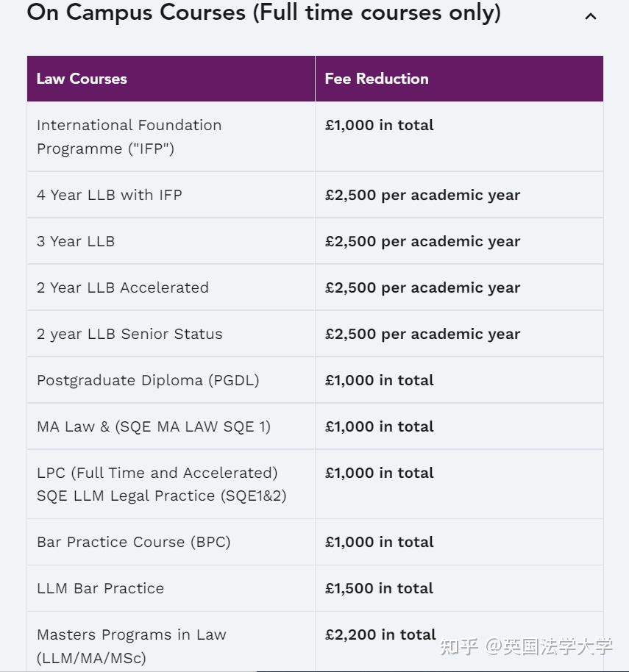The height and width of the screenshot is (672, 629).
Task: Select the 4 Year LLB with IFP row
Action: tap(110, 195)
